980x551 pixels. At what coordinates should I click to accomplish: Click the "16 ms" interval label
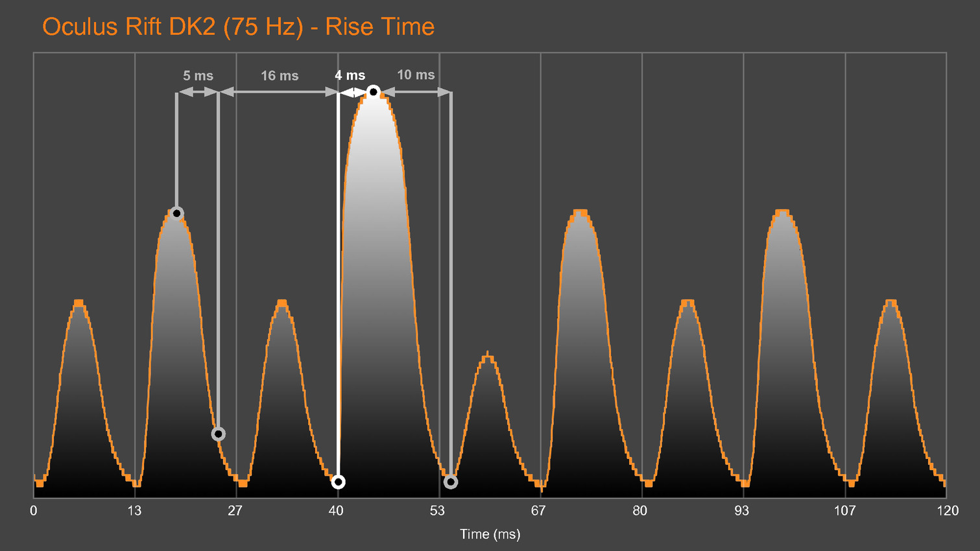(x=280, y=76)
